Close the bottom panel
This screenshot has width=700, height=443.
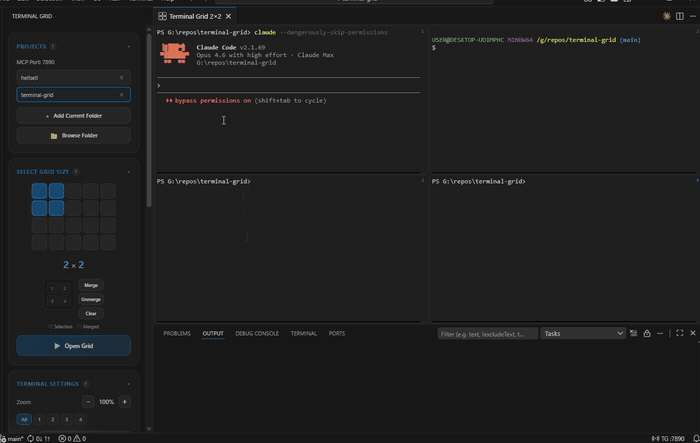point(693,333)
